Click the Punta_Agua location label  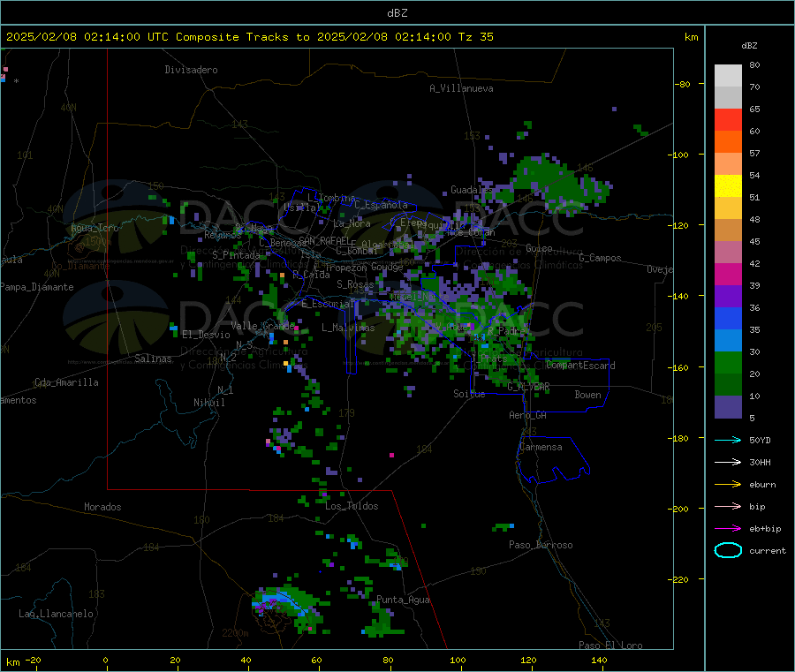(x=403, y=600)
